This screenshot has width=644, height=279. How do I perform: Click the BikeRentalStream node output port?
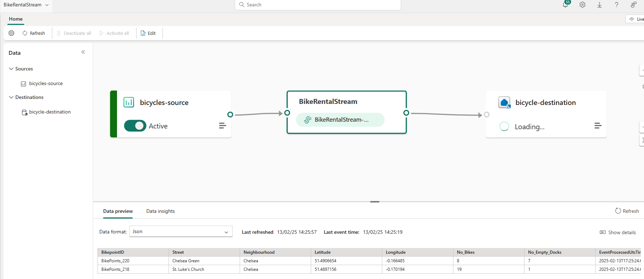(406, 113)
